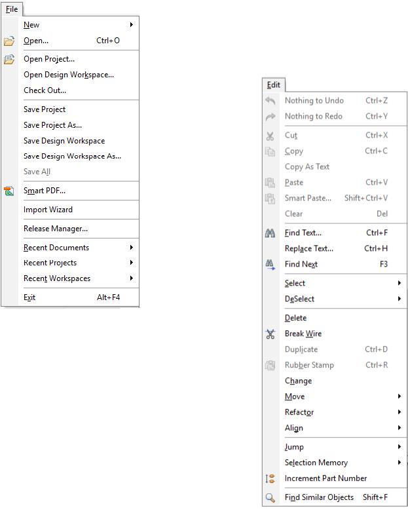
Task: Click the Redo arrow icon
Action: 270,117
